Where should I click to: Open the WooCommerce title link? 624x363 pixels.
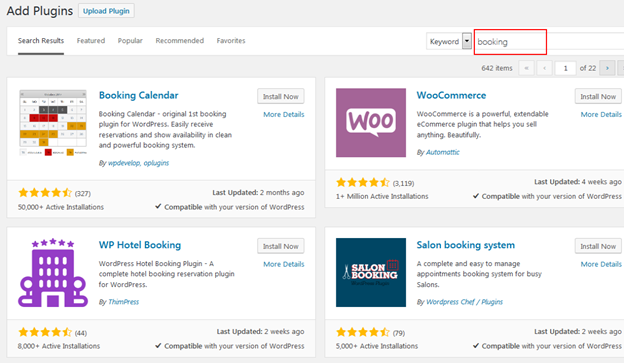(451, 96)
